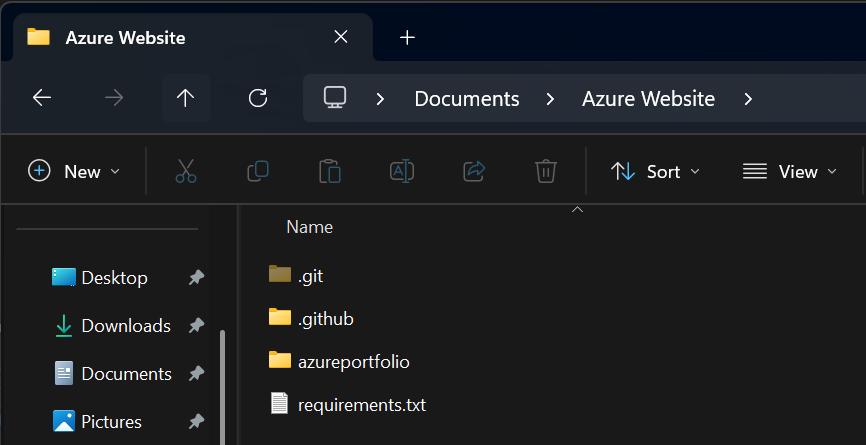
Task: Click the Copy icon in toolbar
Action: click(x=258, y=171)
